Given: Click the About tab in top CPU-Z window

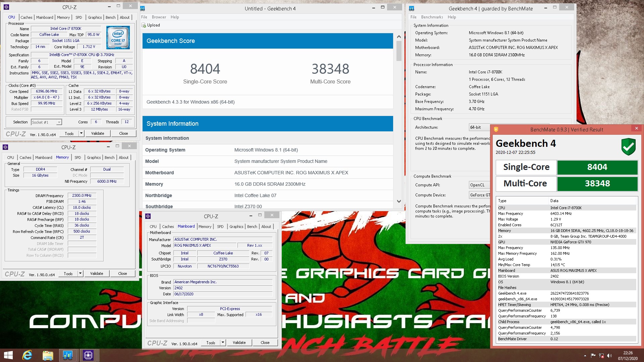Looking at the screenshot, I should pos(125,17).
